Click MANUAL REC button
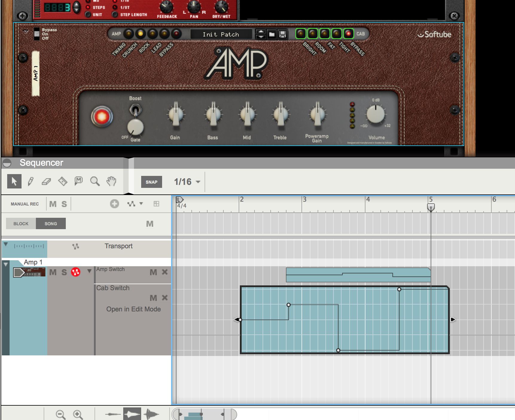Viewport: 515px width, 420px height. [25, 204]
